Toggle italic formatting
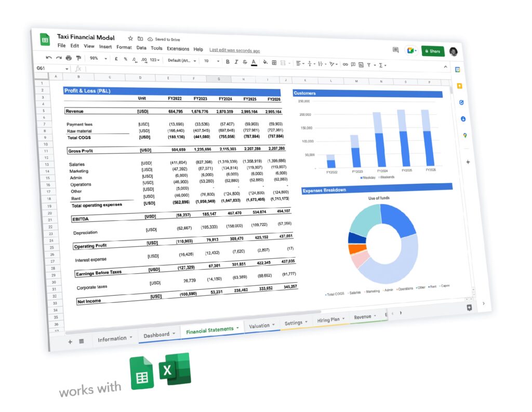Image resolution: width=532 pixels, height=412 pixels. click(236, 61)
